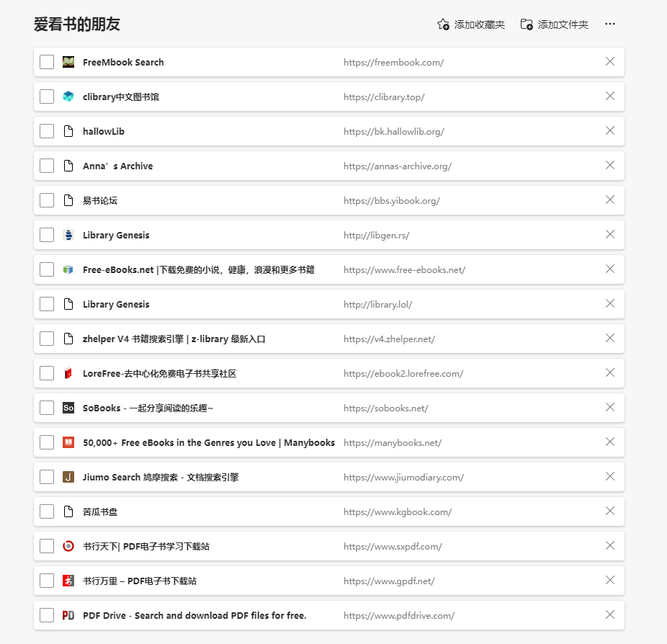Viewport: 667px width, 644px height.
Task: Select the PDF Drive checkbox
Action: coord(47,615)
